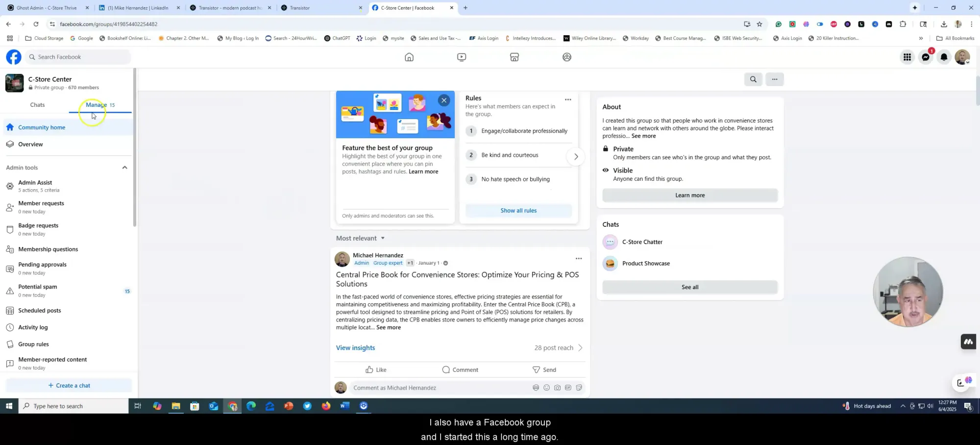Viewport: 980px width, 445px height.
Task: Click the Search Facebook field
Action: click(78, 57)
